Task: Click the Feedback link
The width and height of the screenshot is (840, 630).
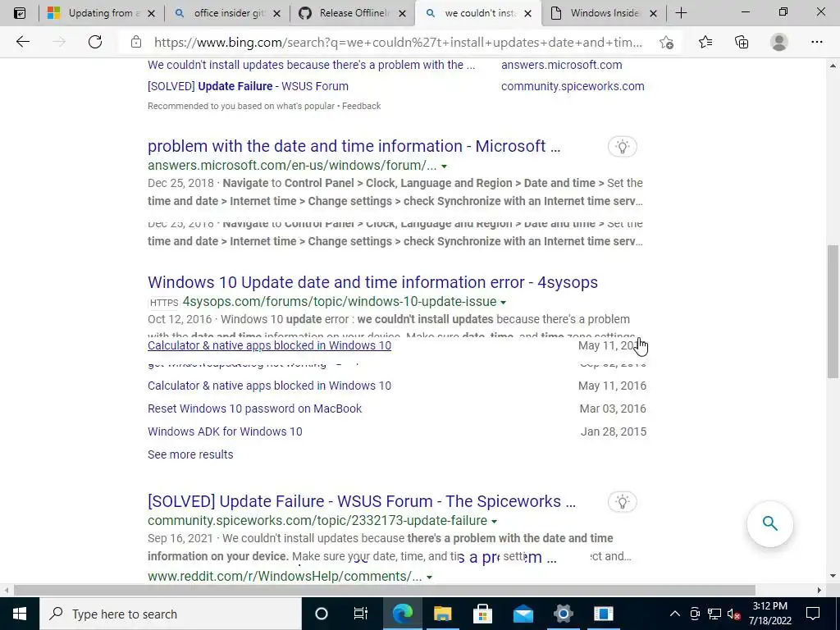Action: 362,106
